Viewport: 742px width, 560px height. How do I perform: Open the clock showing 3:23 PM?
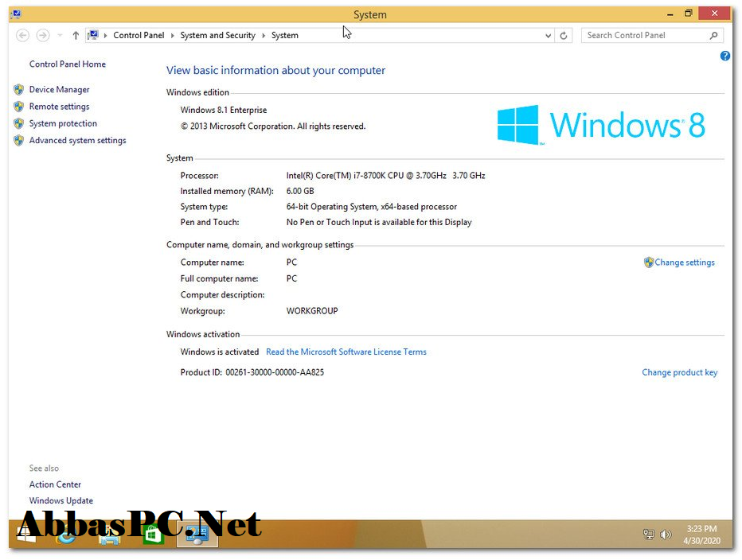pyautogui.click(x=701, y=535)
